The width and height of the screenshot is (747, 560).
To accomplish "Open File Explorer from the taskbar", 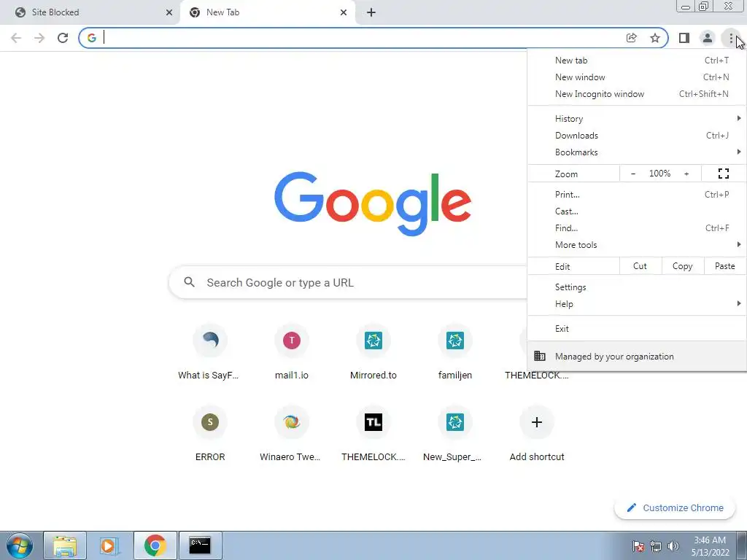I will (65, 545).
